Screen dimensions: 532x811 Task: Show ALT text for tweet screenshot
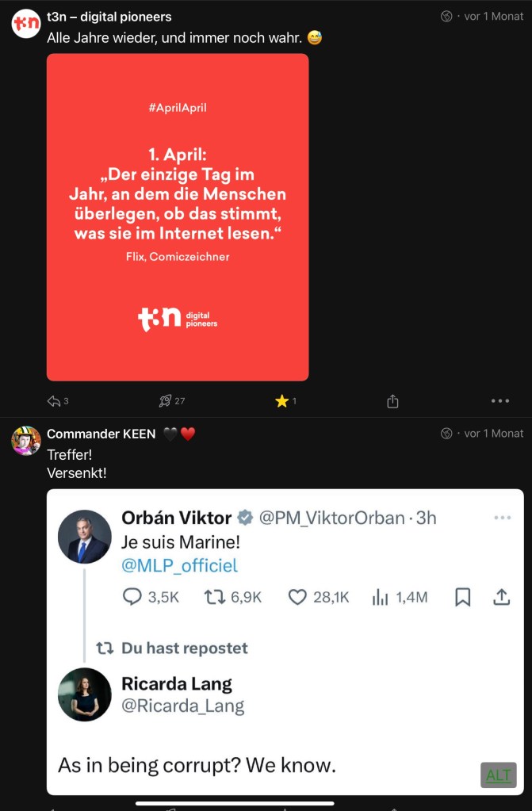point(498,775)
